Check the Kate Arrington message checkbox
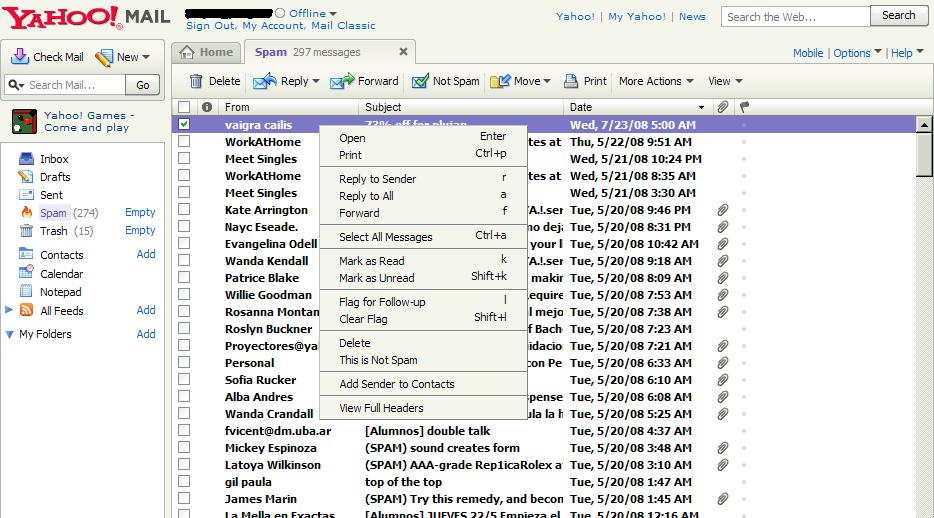The height and width of the screenshot is (518, 934). tap(184, 210)
